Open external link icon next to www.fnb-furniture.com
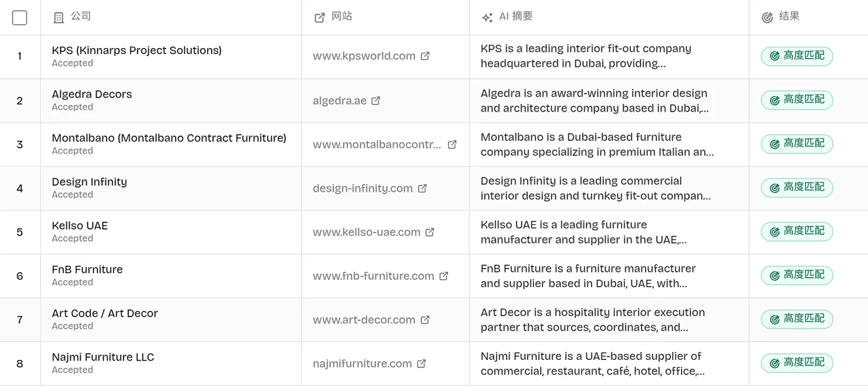 coord(444,276)
